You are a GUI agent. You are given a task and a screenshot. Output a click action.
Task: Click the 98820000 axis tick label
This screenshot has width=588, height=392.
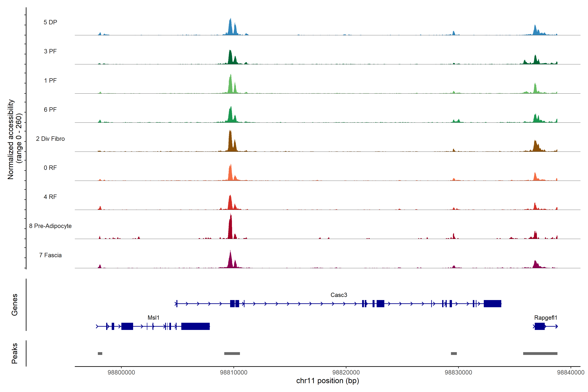[346, 373]
